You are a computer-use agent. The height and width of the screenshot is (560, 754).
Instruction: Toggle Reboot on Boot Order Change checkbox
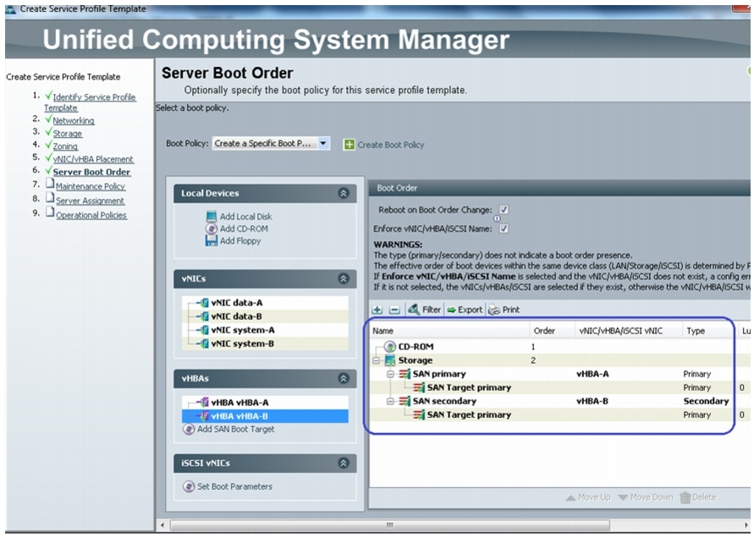[x=504, y=210]
